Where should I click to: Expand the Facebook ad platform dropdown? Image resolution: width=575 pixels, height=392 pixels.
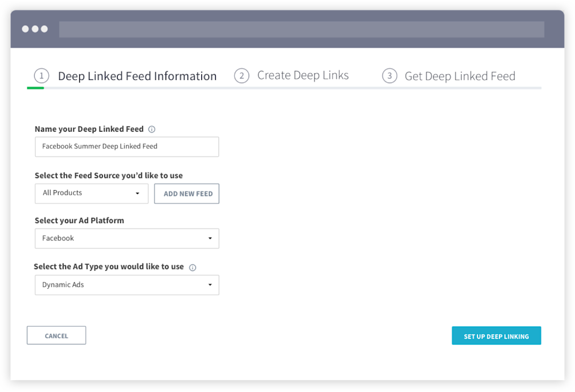127,239
